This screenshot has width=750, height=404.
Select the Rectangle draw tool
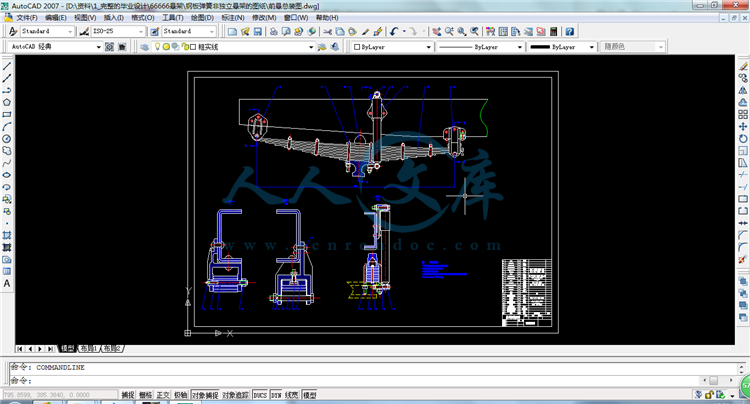pos(7,114)
